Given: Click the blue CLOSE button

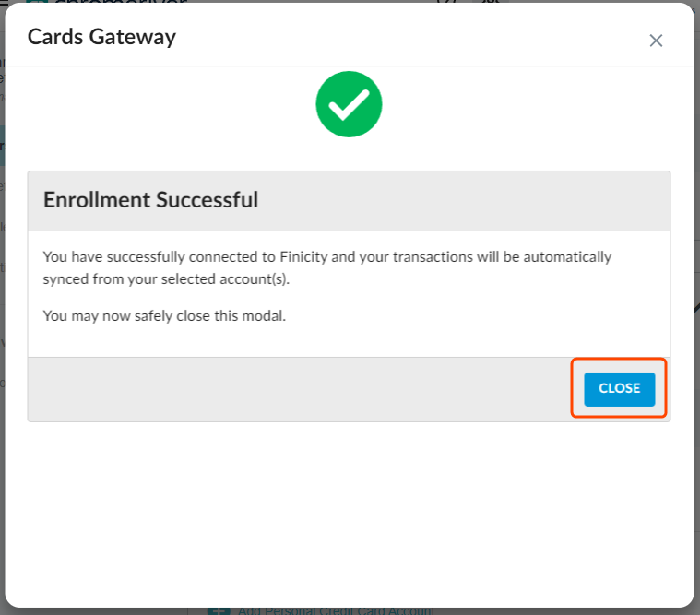Looking at the screenshot, I should [619, 389].
